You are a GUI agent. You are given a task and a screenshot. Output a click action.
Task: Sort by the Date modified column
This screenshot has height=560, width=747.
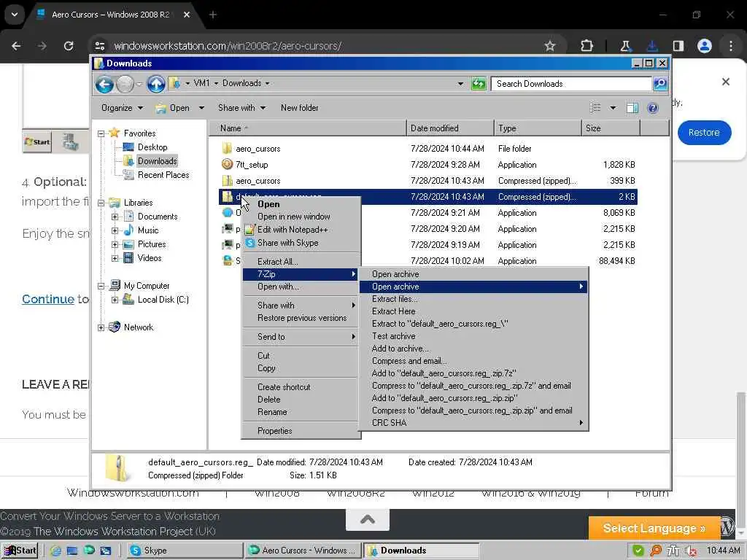point(450,128)
